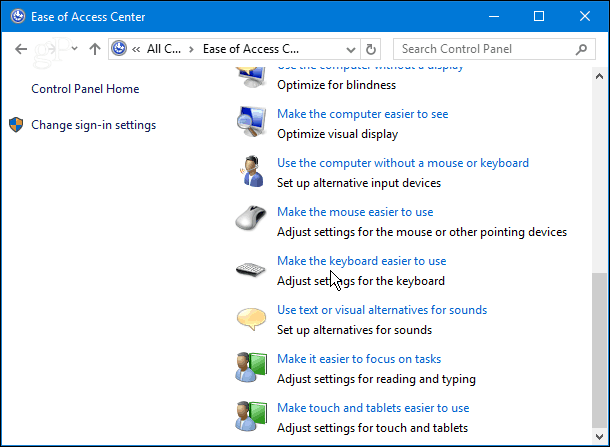This screenshot has height=447, width=610.
Task: Open 'Make it easier to focus on tasks'
Action: 359,359
